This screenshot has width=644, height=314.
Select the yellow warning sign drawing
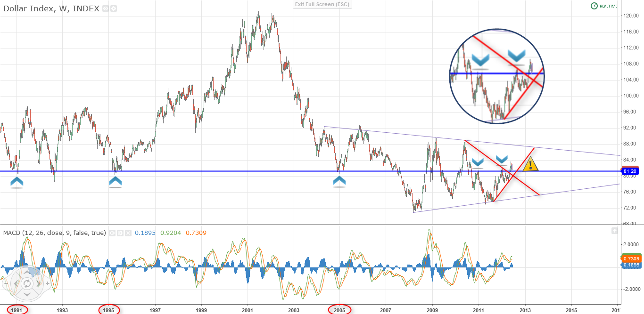[x=531, y=164]
